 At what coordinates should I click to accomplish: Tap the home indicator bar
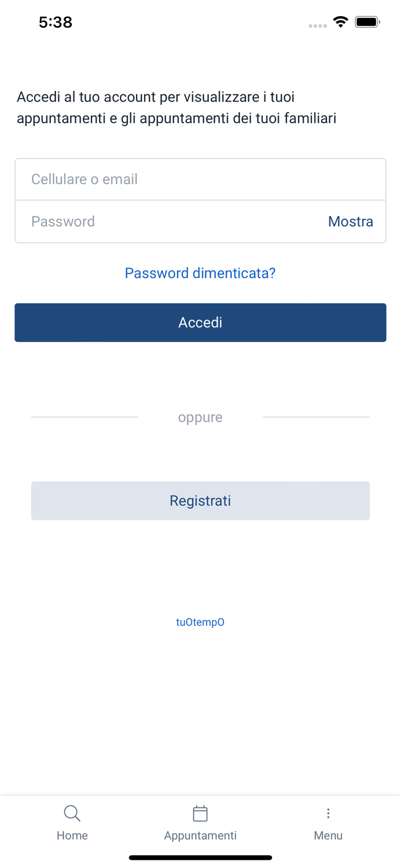pyautogui.click(x=200, y=858)
